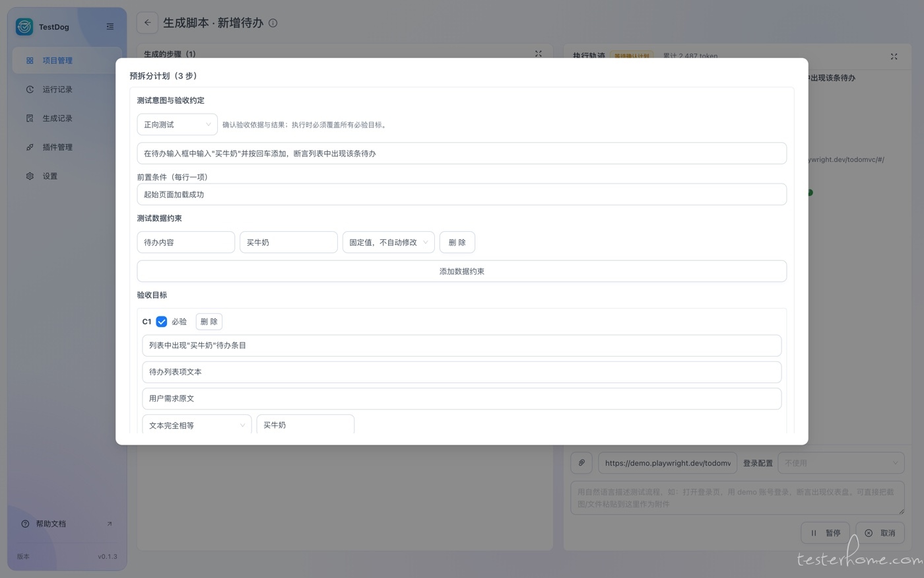Collapse the sidebar menu icon
This screenshot has height=578, width=924.
(110, 26)
